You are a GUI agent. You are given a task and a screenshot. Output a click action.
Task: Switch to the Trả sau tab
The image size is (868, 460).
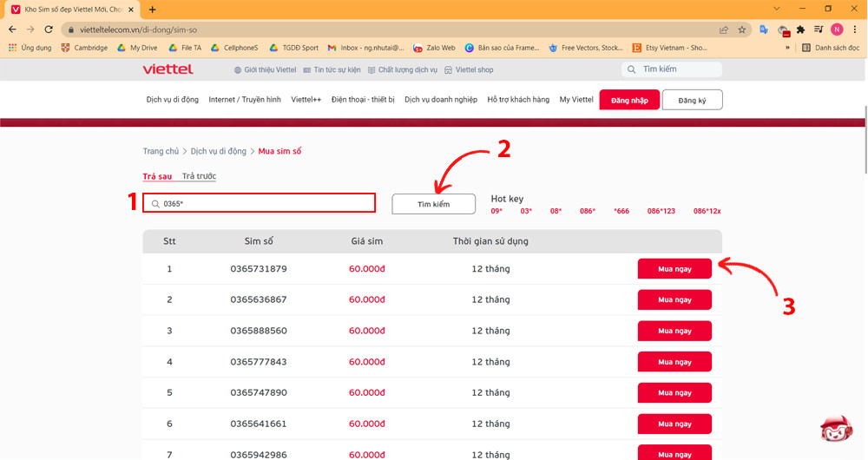pos(157,176)
